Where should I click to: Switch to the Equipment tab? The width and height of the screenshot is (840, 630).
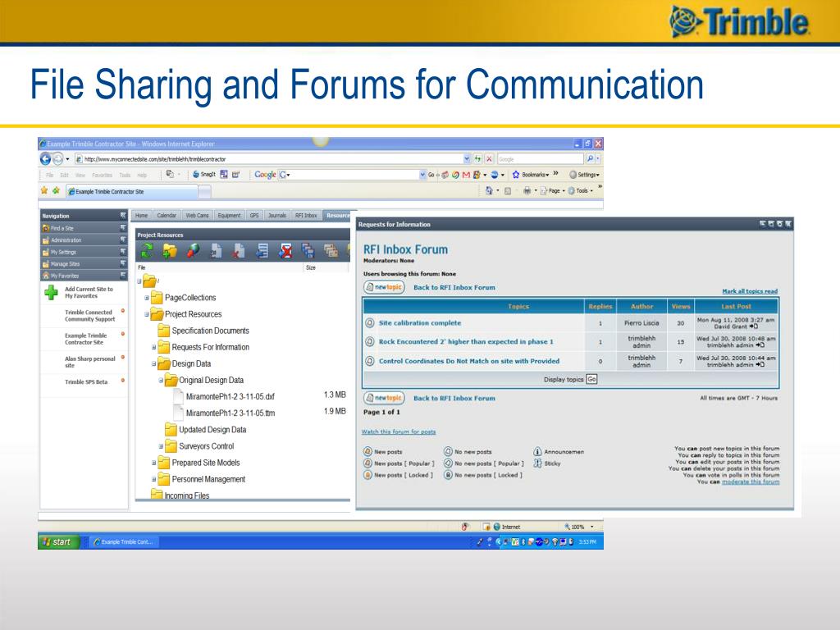(x=230, y=216)
